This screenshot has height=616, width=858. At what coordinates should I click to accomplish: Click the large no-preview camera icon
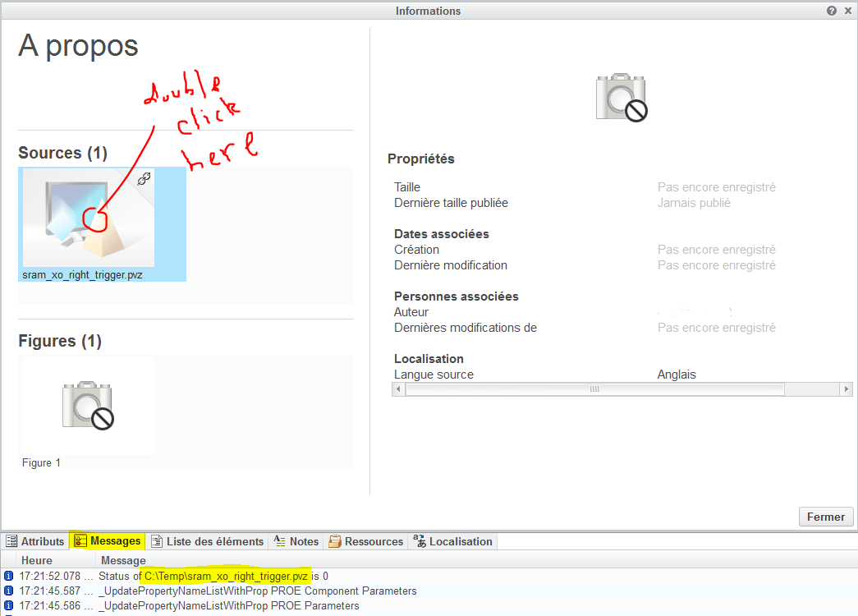622,98
